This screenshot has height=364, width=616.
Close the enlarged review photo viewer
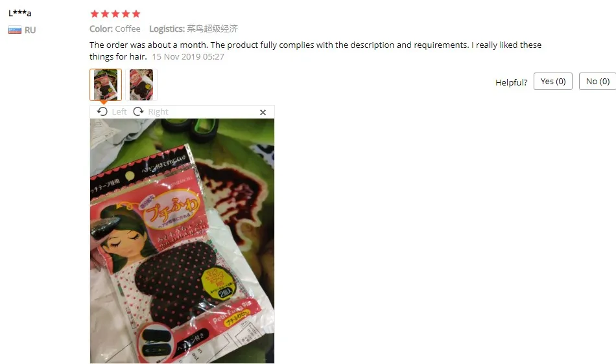coord(263,112)
